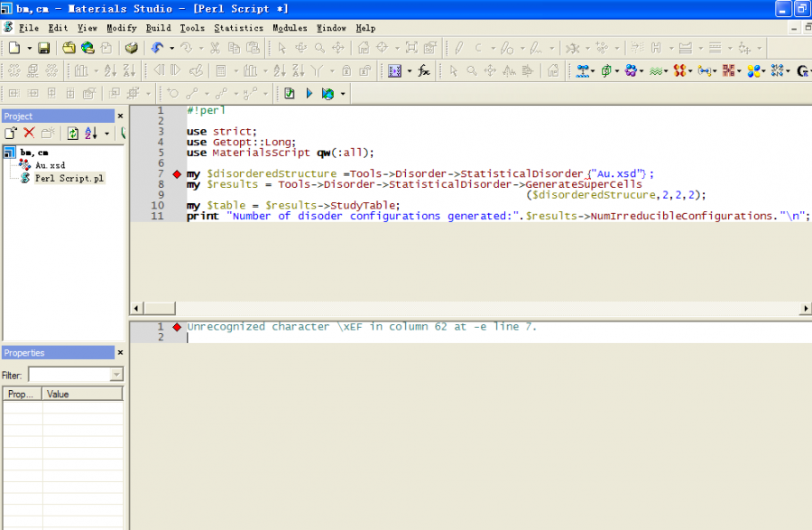Open the Edit menu
The width and height of the screenshot is (812, 530).
[58, 28]
